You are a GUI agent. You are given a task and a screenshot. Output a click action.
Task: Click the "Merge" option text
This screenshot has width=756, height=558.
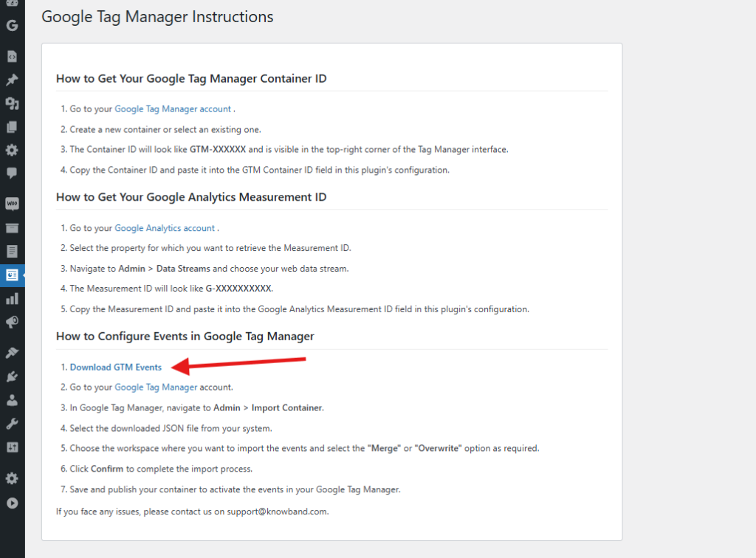384,448
